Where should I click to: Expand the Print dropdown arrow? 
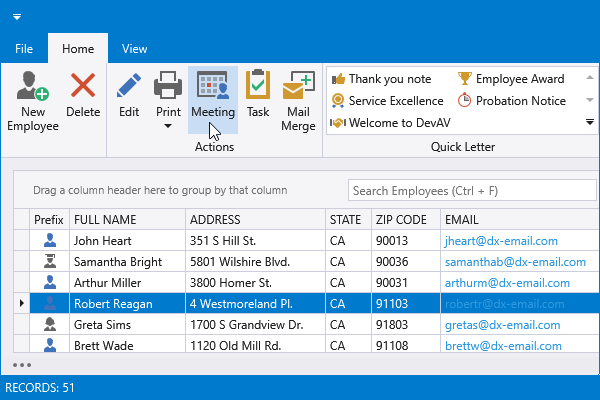click(167, 127)
